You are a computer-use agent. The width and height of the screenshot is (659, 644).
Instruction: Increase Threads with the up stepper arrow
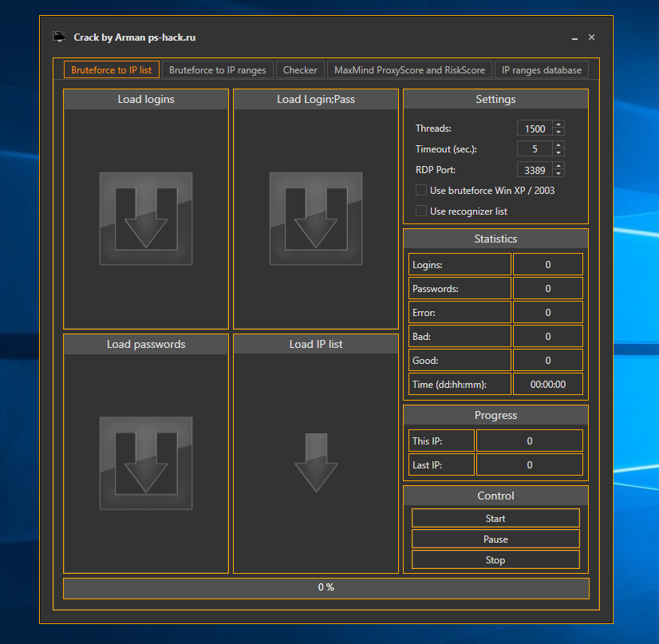(x=558, y=124)
